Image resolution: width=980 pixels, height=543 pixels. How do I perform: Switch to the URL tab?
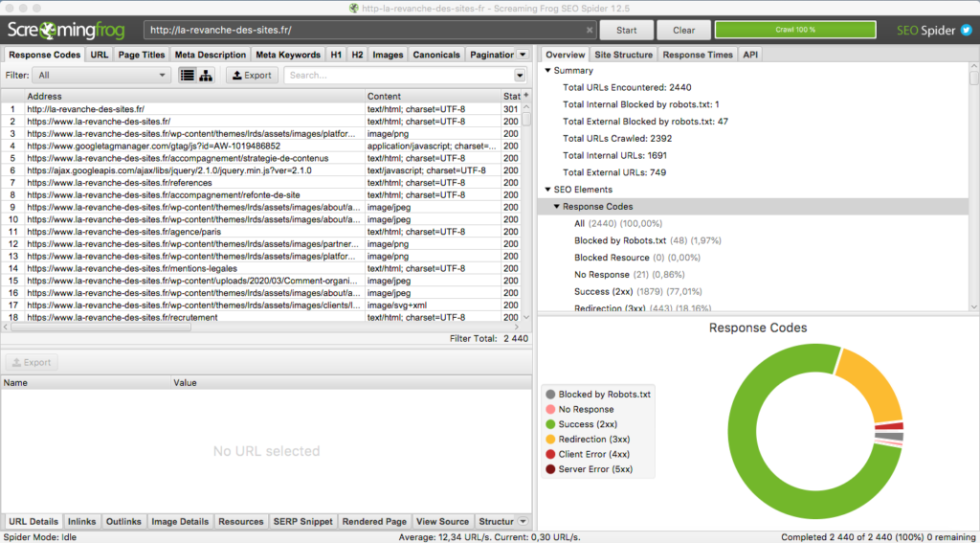pos(100,55)
